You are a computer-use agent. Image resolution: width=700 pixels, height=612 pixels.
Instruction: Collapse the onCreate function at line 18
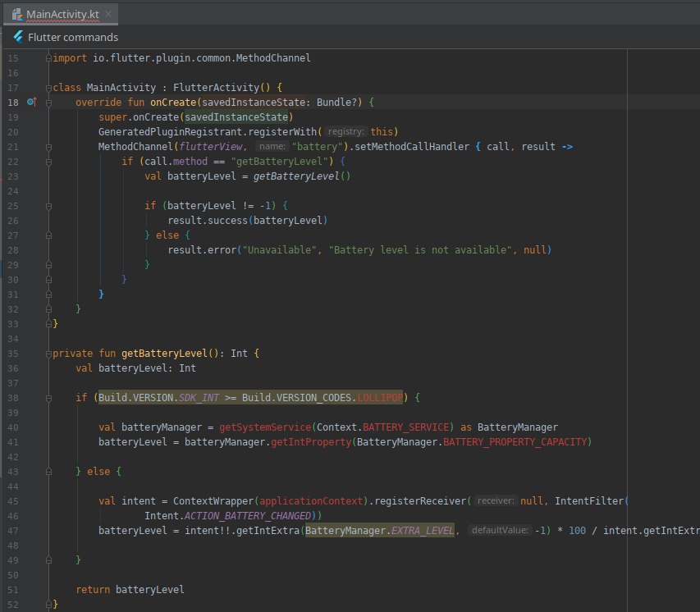point(48,103)
